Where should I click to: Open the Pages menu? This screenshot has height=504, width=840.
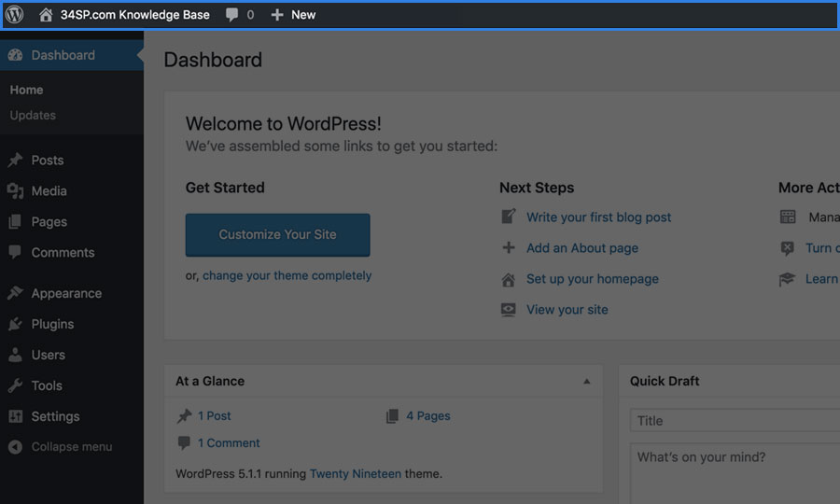[49, 222]
